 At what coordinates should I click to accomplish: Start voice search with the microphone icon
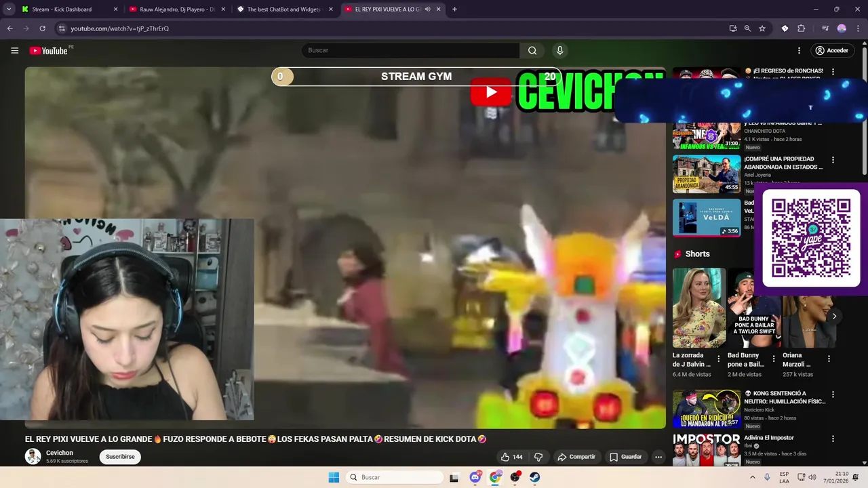point(559,50)
